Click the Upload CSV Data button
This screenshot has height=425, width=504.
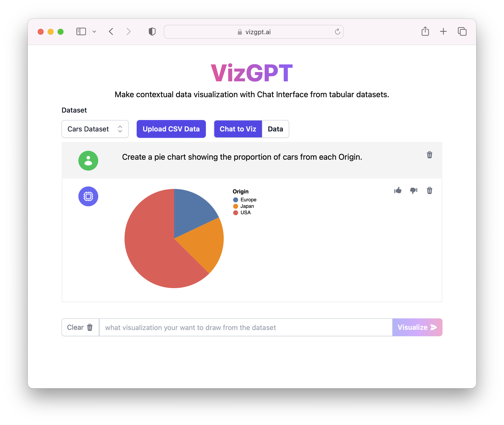(x=171, y=129)
